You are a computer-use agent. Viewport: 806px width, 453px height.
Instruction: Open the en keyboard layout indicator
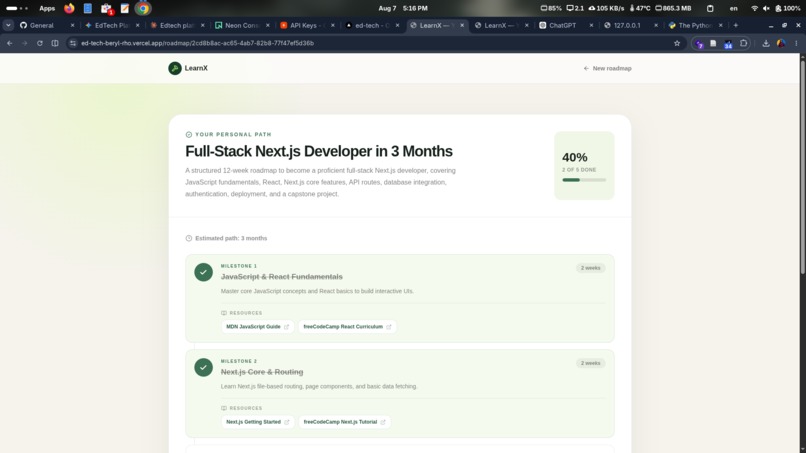734,8
